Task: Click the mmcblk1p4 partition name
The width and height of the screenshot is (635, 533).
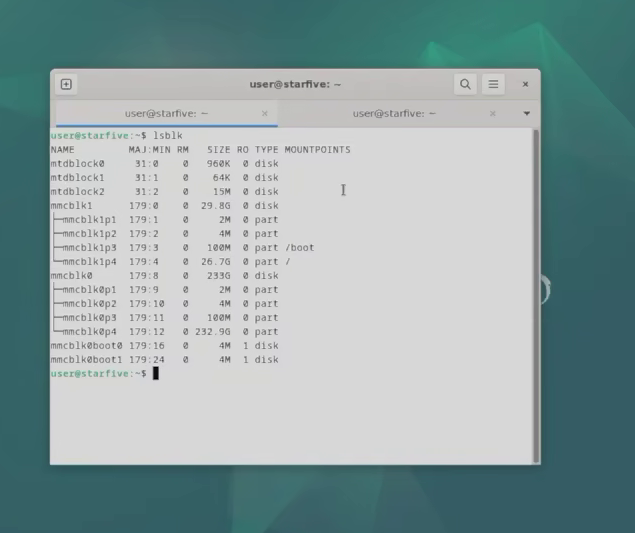Action: click(89, 262)
